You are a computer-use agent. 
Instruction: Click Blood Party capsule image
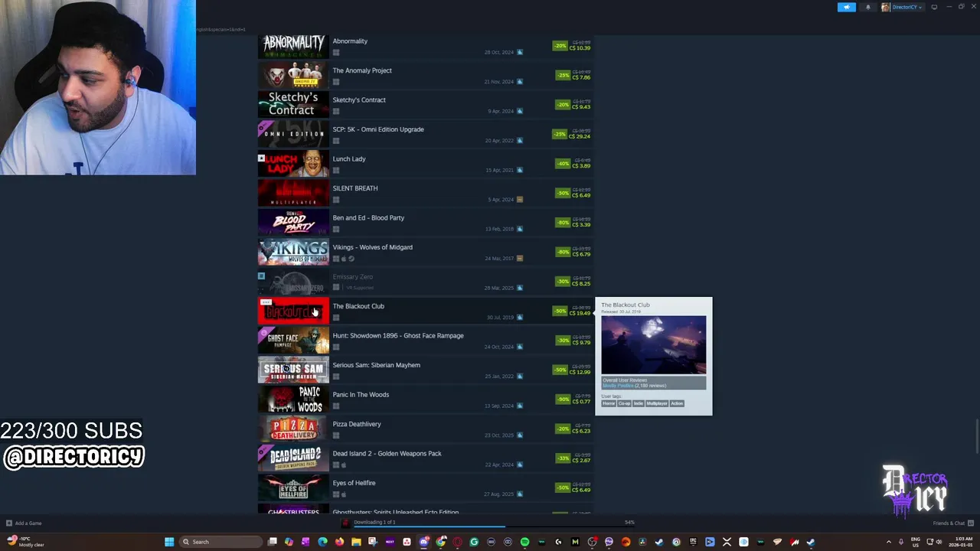click(293, 223)
